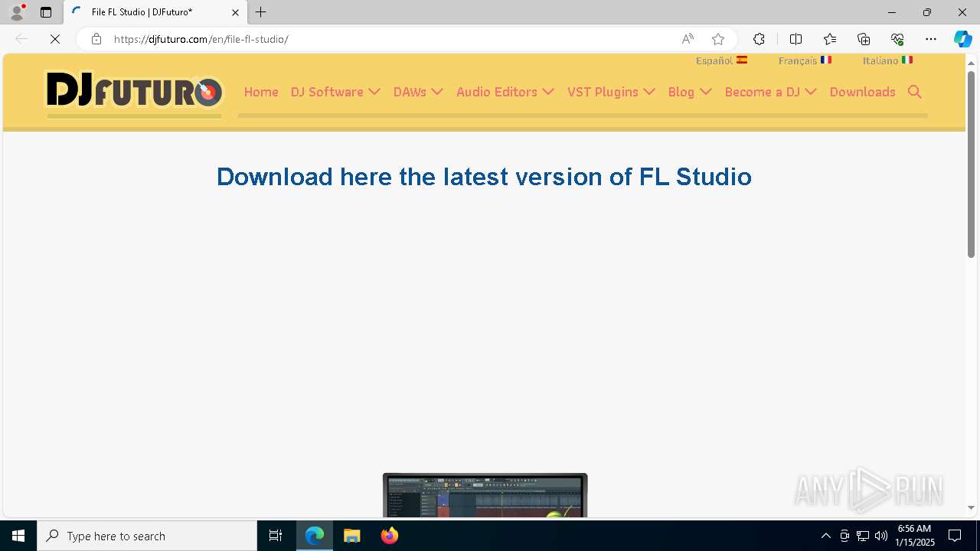Open the browser profile icon
Viewport: 980px width, 551px height.
point(17,12)
